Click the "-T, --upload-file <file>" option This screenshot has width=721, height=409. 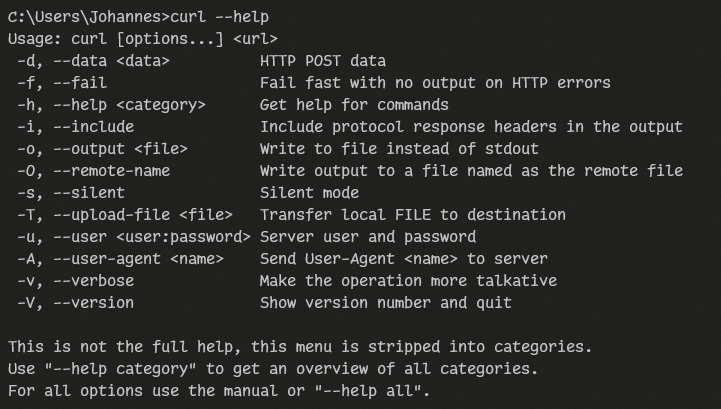coord(124,215)
